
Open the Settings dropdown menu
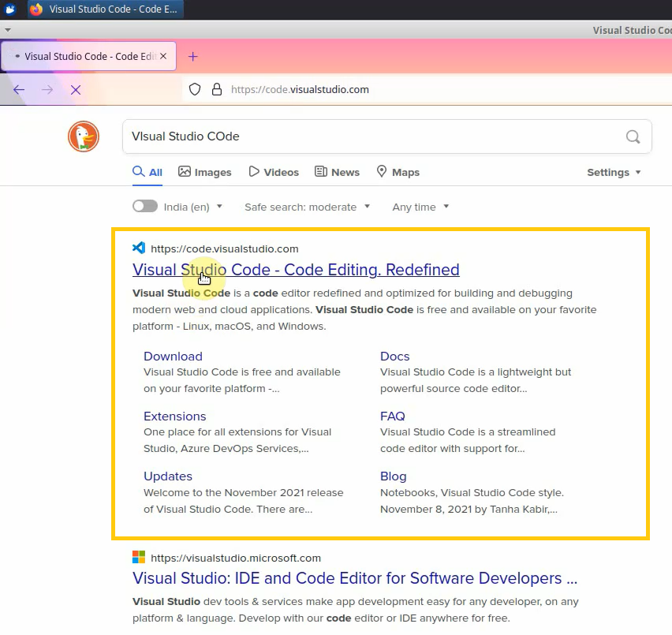tap(614, 171)
